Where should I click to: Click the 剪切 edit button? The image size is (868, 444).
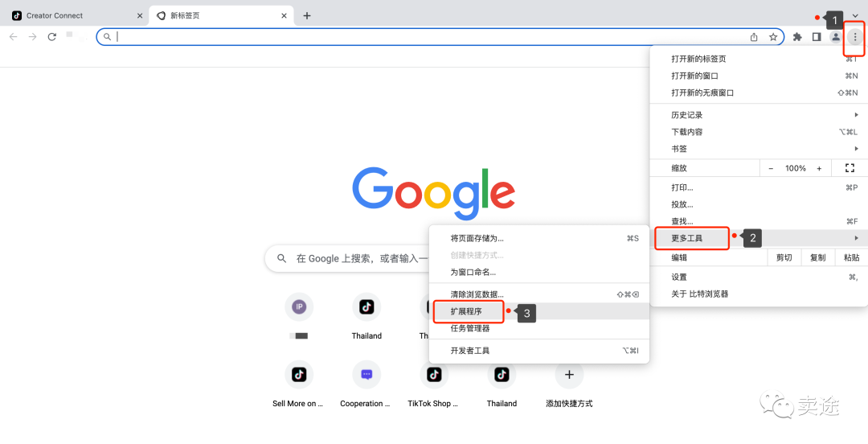784,257
